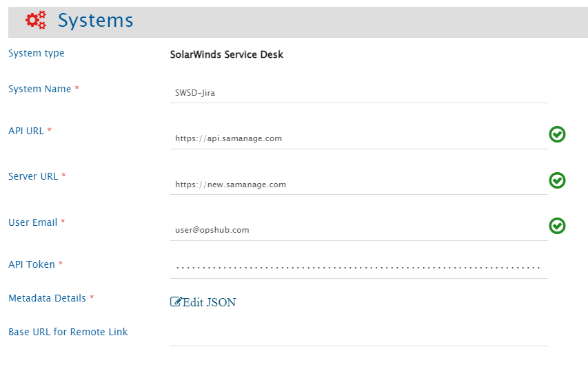The height and width of the screenshot is (369, 588).
Task: Click the Metadata Details label
Action: point(47,298)
